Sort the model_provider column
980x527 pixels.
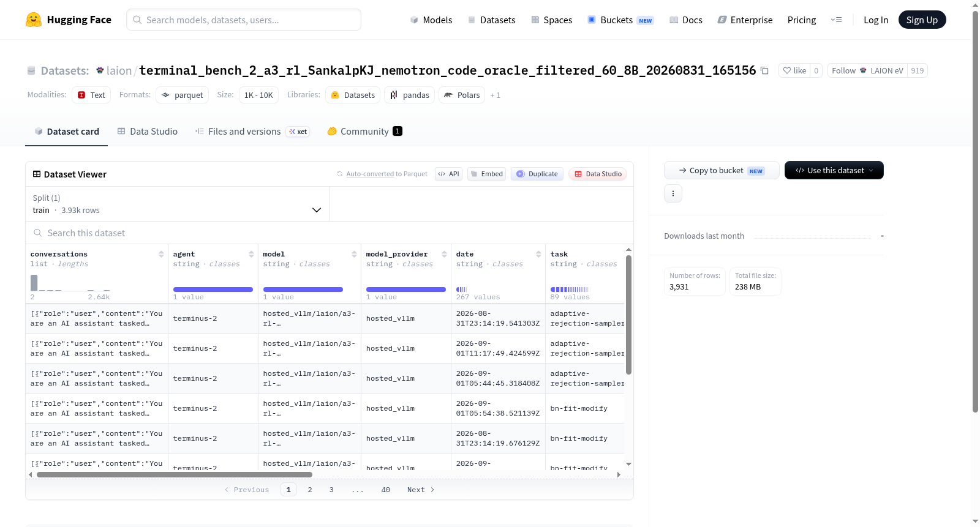click(444, 254)
